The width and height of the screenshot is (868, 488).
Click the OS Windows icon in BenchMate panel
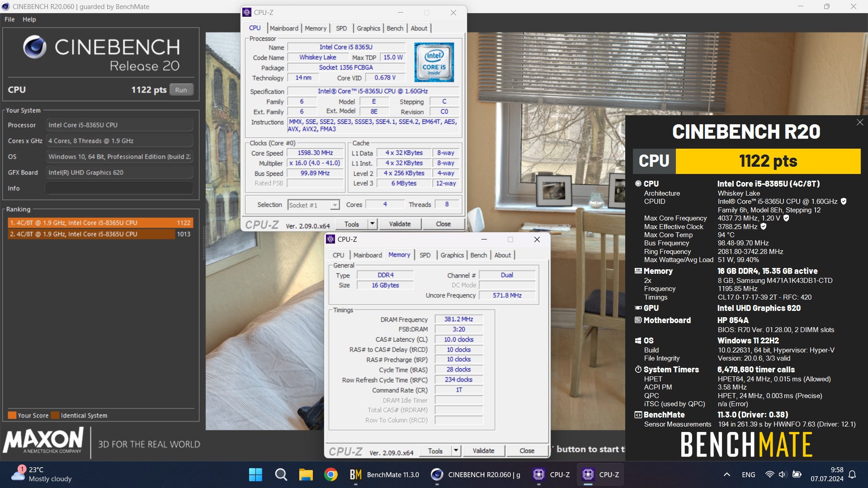[x=638, y=341]
